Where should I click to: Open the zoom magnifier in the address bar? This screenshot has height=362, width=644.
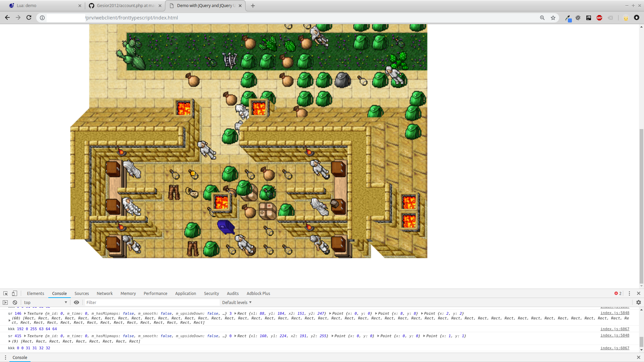(x=542, y=18)
